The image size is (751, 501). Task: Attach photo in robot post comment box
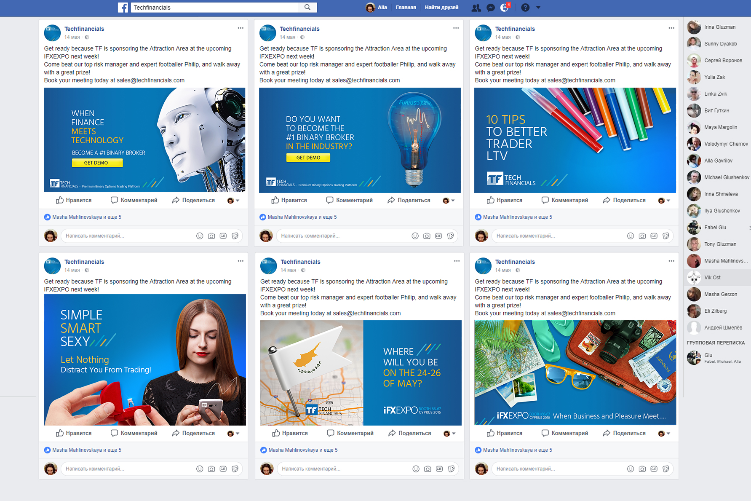(x=211, y=236)
